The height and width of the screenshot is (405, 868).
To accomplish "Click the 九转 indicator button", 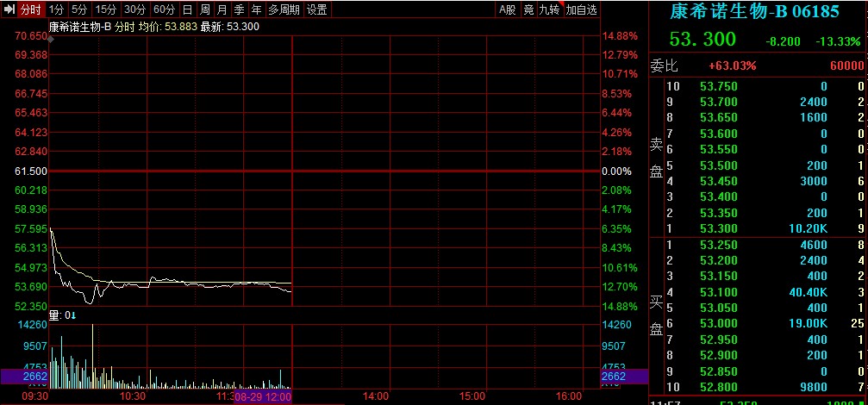I will pos(550,9).
